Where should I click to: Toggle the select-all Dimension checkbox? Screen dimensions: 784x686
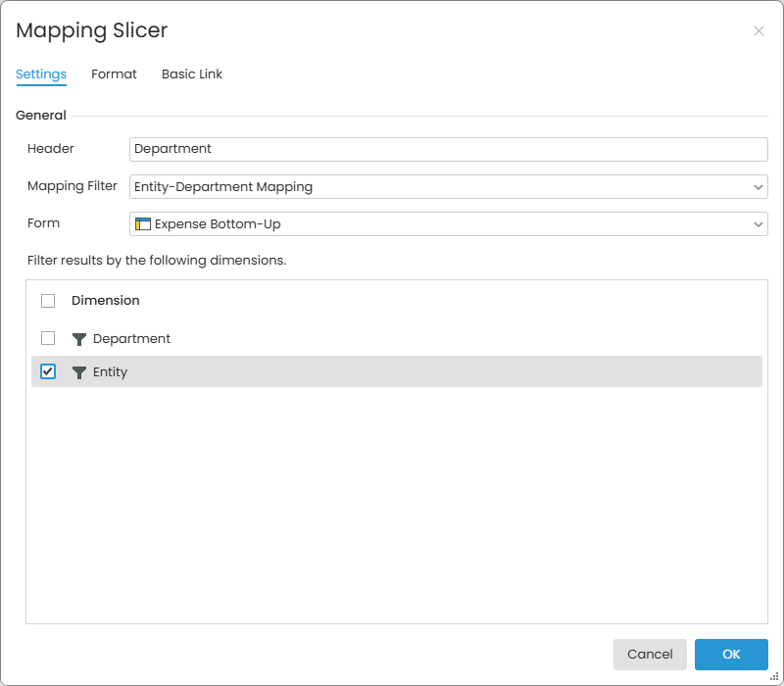point(48,301)
